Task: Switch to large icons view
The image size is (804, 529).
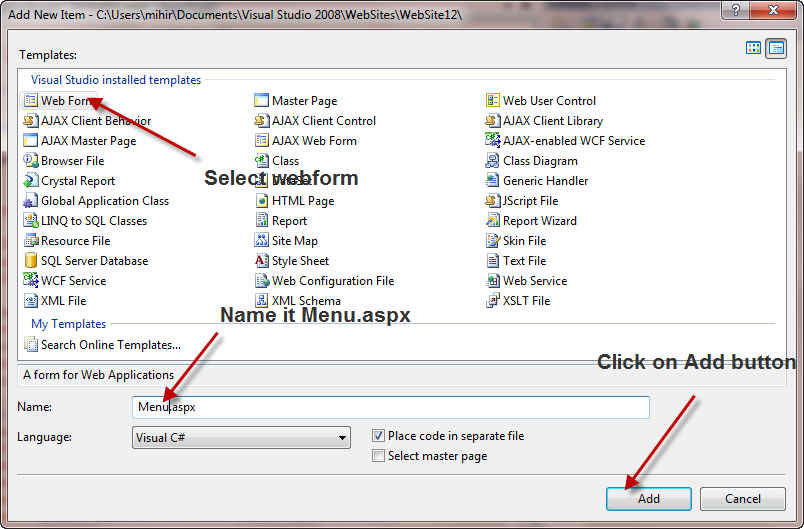Action: (753, 48)
